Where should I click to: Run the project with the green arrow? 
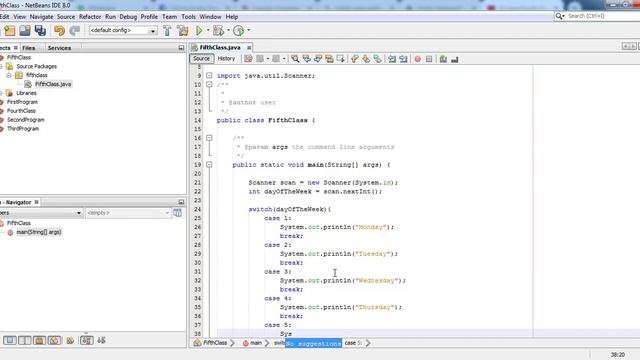click(x=199, y=31)
